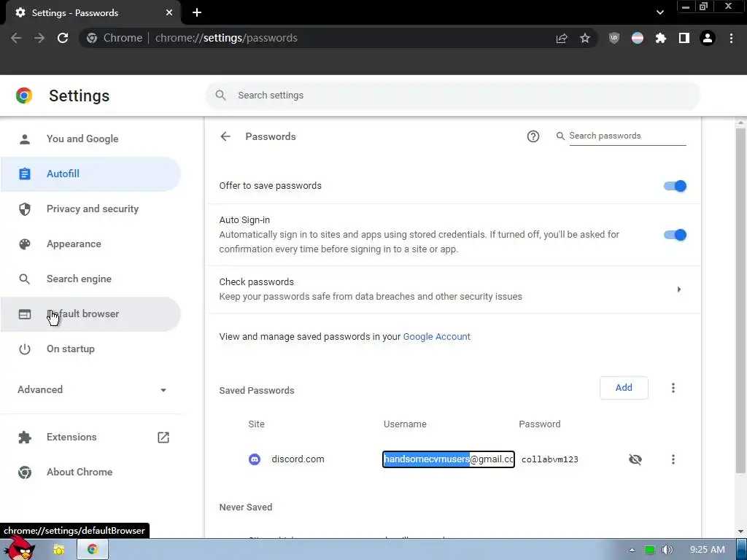Reload the settings page

click(63, 38)
